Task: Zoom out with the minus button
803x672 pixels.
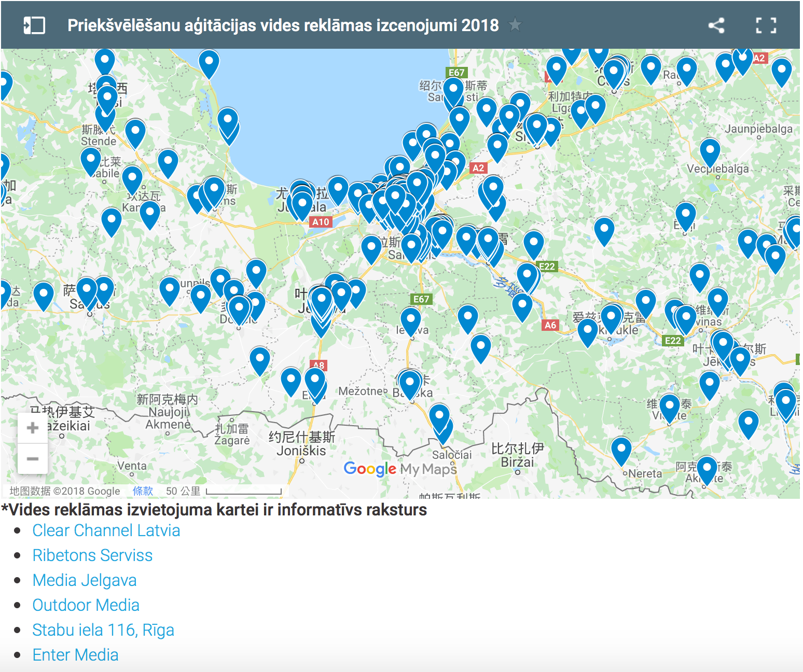Action: (x=32, y=458)
